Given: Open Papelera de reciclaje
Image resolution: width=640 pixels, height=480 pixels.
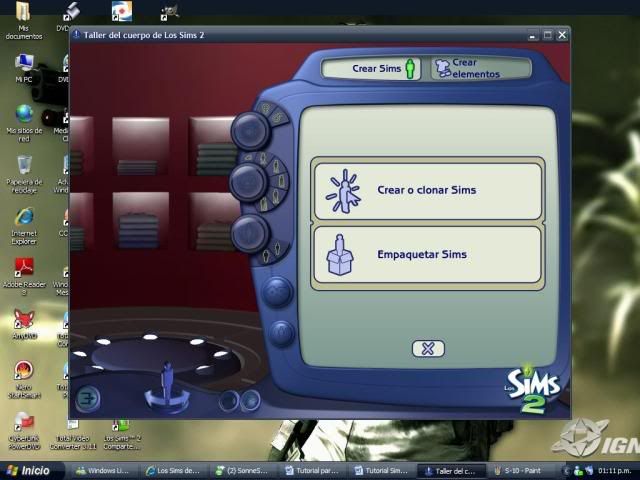Looking at the screenshot, I should pos(24,174).
